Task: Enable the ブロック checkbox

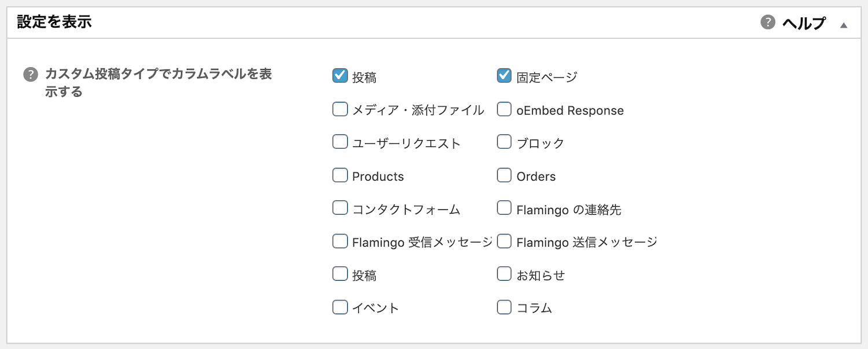Action: 504,142
